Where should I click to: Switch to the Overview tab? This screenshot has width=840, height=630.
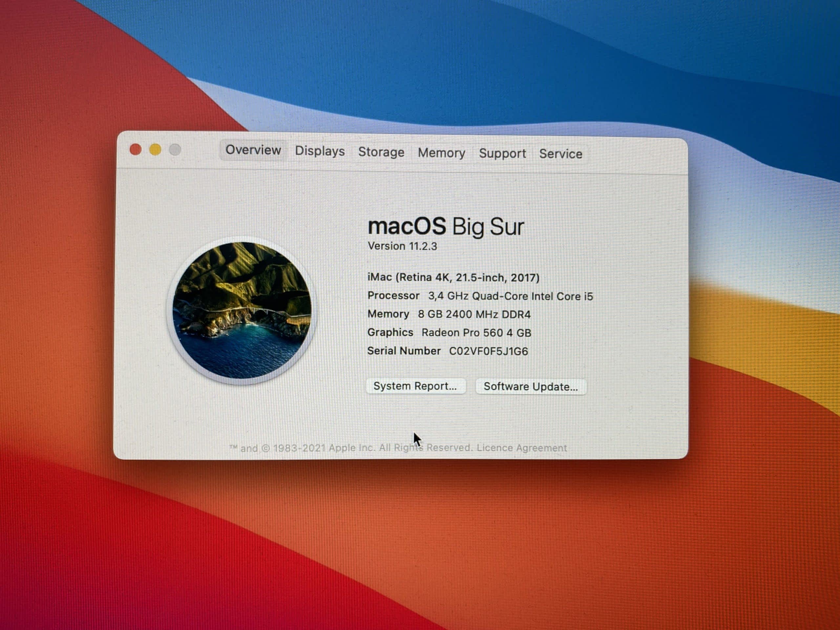coord(253,150)
